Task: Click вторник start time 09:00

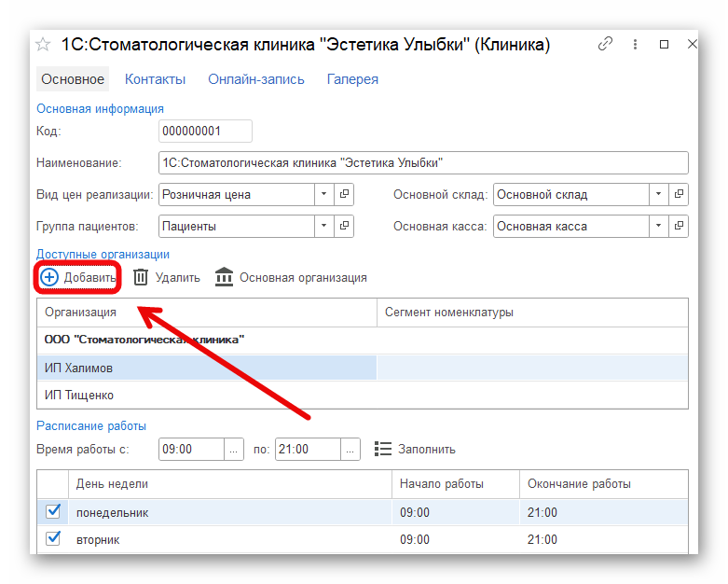Action: tap(456, 539)
